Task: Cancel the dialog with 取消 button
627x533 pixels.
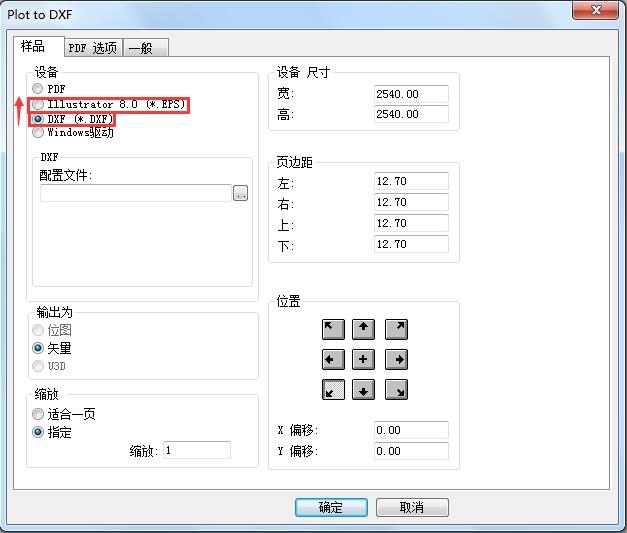Action: (x=412, y=507)
